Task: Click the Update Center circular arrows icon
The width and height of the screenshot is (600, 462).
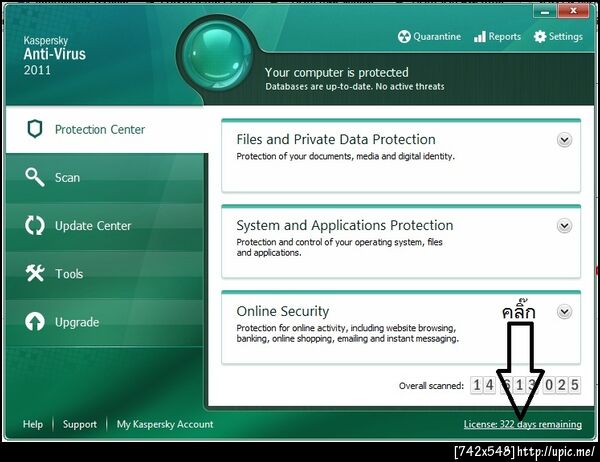Action: click(x=35, y=225)
